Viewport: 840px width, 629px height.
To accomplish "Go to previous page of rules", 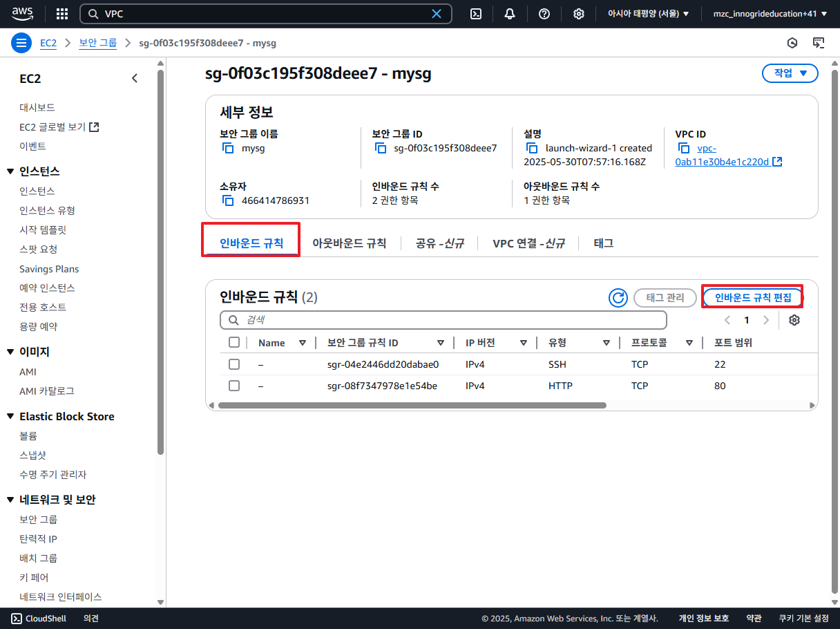I will tap(727, 320).
